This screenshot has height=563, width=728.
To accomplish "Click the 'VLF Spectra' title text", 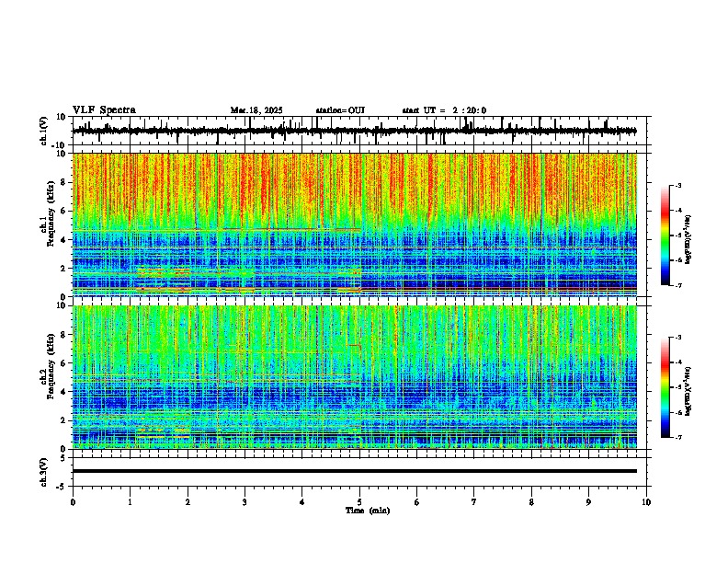I will coord(104,110).
